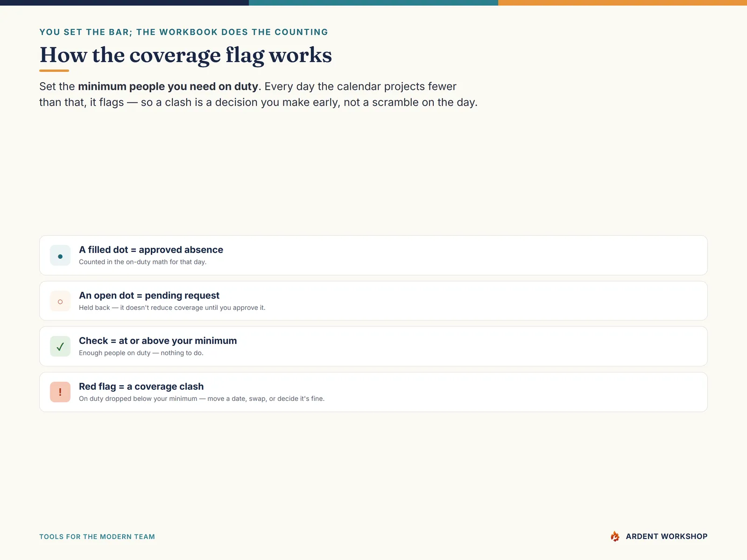
Task: Click bold 'minimum people you need on duty'
Action: click(x=168, y=86)
